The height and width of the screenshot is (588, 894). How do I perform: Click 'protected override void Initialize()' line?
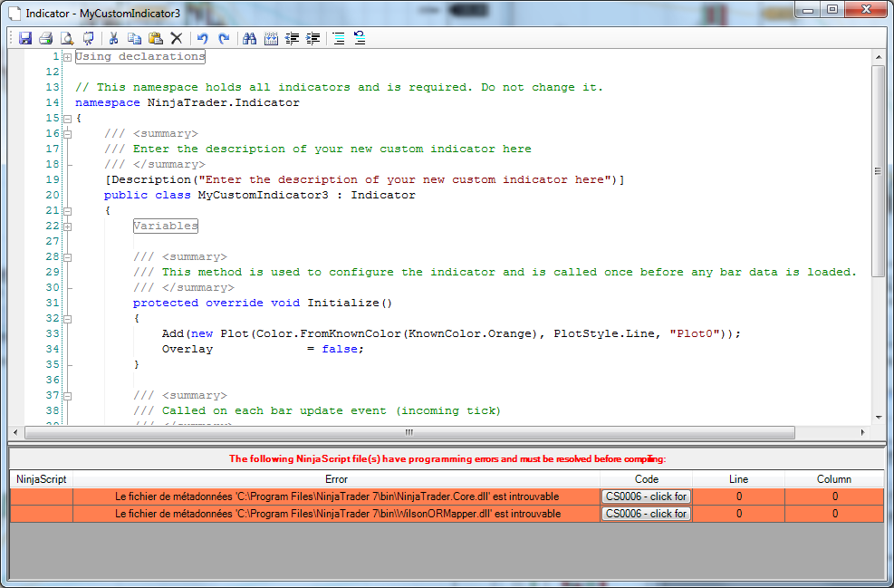pos(263,303)
